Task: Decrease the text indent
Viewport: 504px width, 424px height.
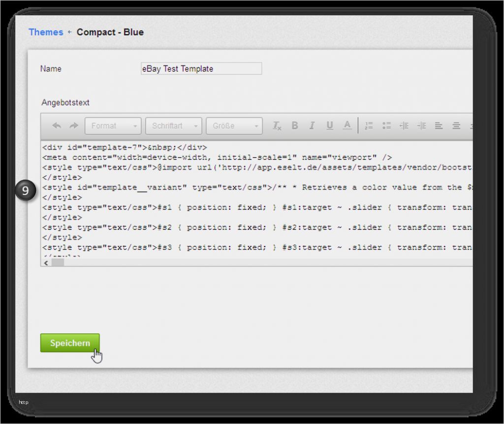Action: click(x=404, y=126)
